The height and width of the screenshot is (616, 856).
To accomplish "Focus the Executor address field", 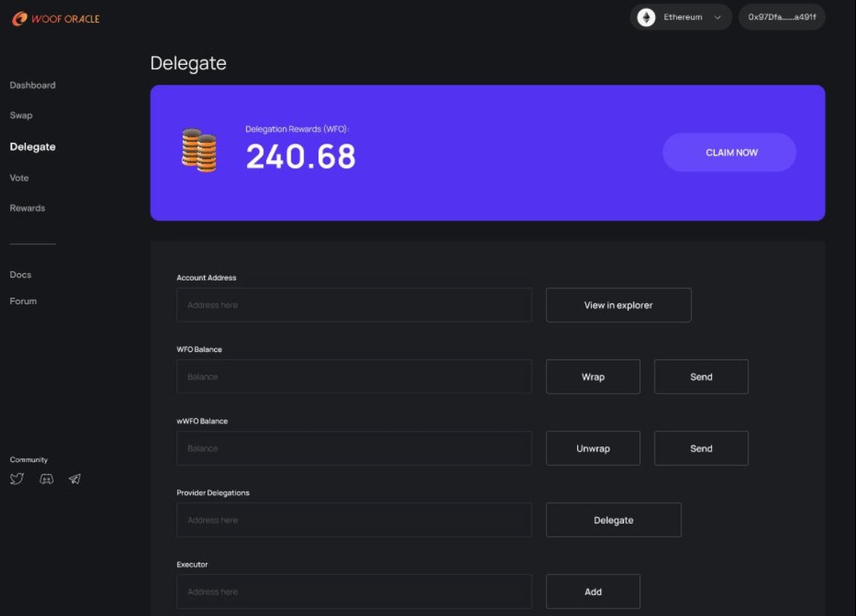I will pos(354,591).
